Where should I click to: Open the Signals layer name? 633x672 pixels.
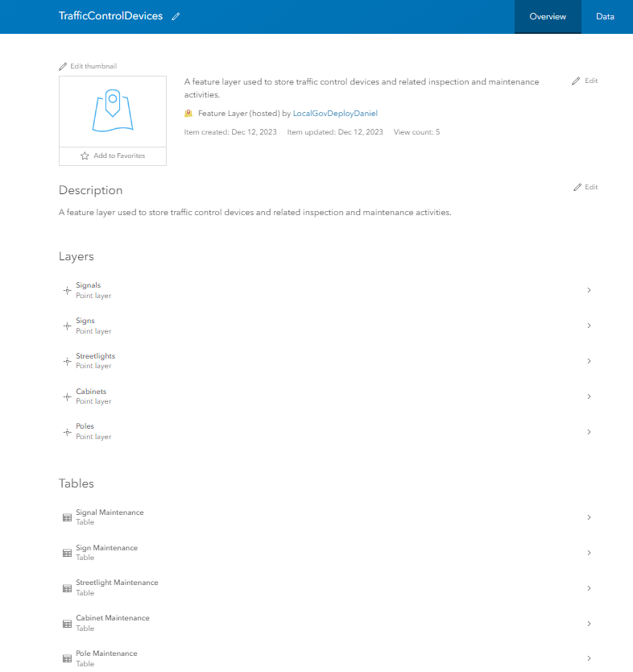(x=89, y=285)
